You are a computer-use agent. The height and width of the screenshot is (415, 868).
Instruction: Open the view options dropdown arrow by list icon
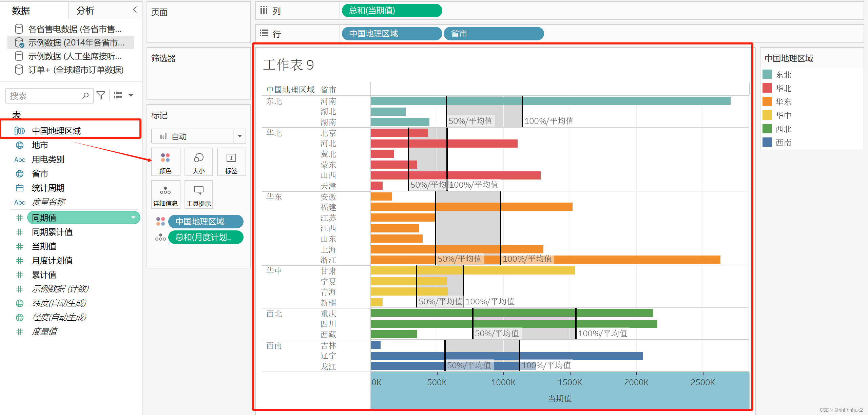tap(131, 95)
